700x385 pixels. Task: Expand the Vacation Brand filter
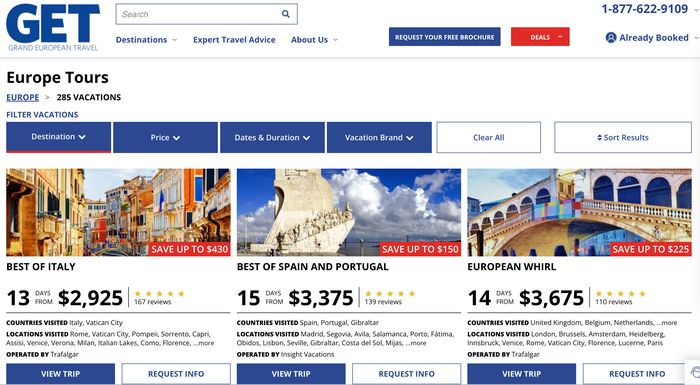point(379,138)
